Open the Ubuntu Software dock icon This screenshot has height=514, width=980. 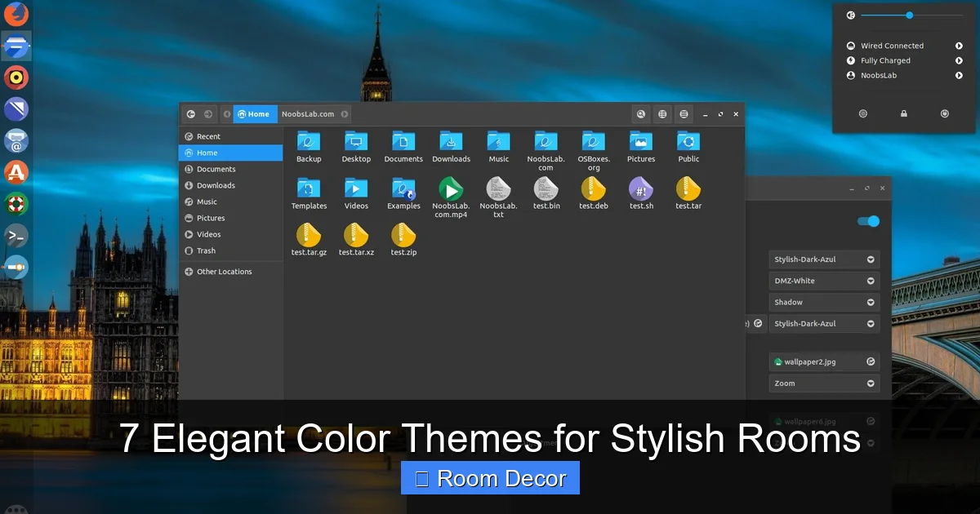point(16,172)
